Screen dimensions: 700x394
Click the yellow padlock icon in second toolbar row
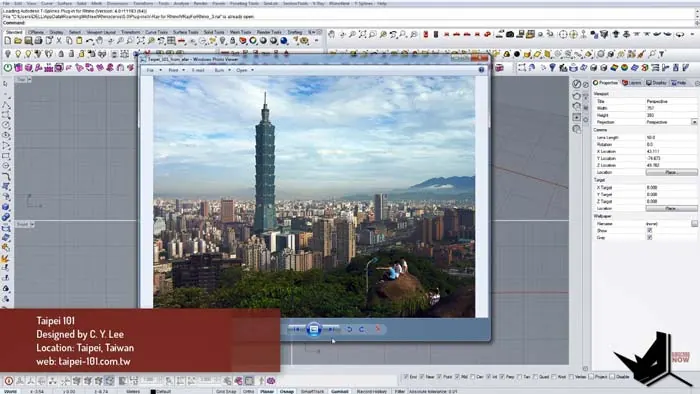[x=81, y=54]
